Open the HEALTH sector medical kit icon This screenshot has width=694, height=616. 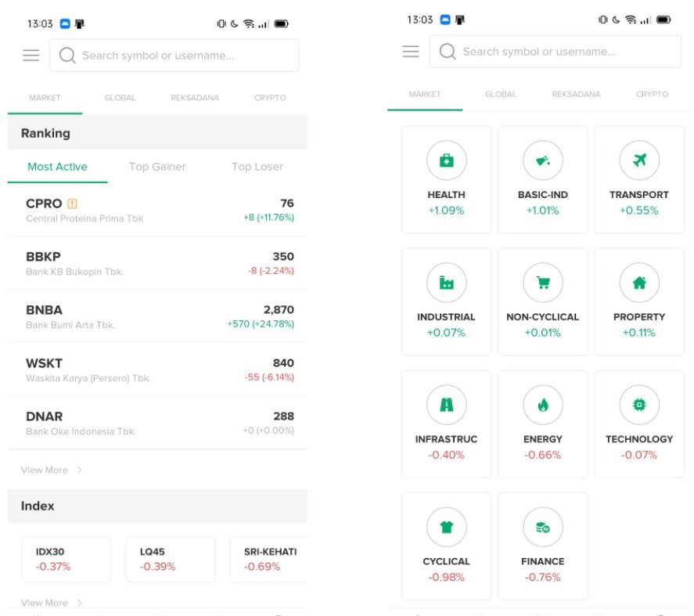tap(446, 160)
